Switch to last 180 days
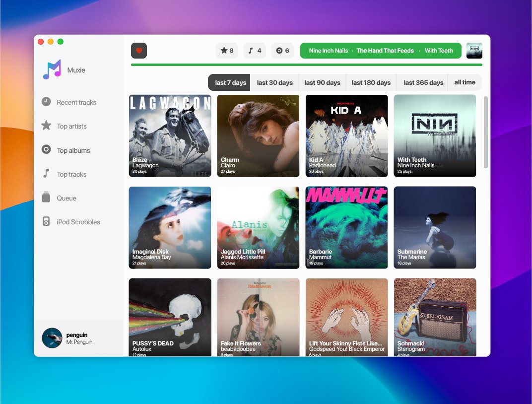The width and height of the screenshot is (532, 404). coord(371,82)
